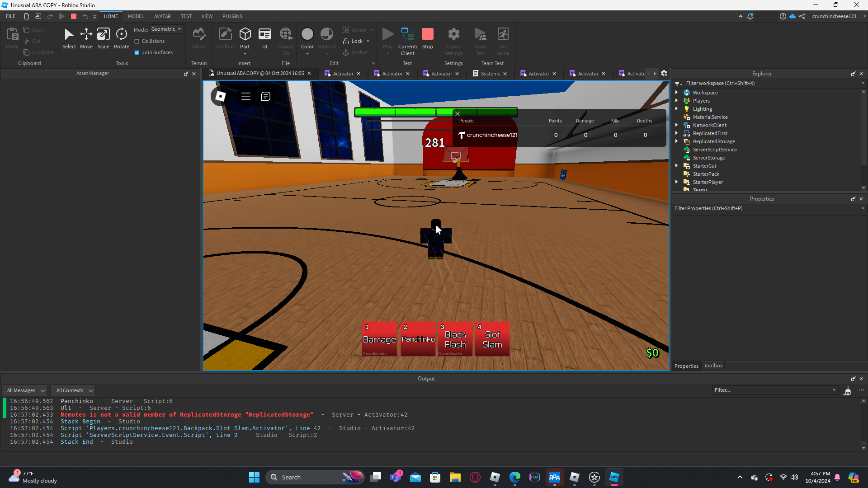
Task: Open the Color picker tool
Action: pos(307,38)
